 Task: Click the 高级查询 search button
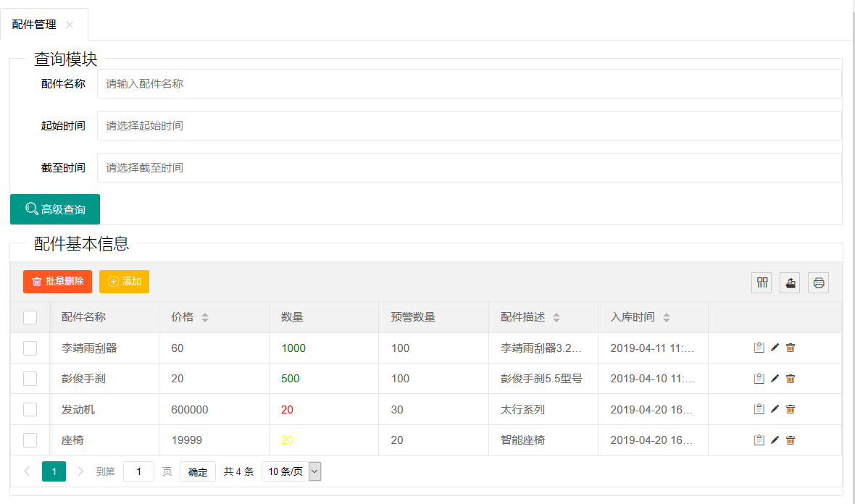pos(54,209)
